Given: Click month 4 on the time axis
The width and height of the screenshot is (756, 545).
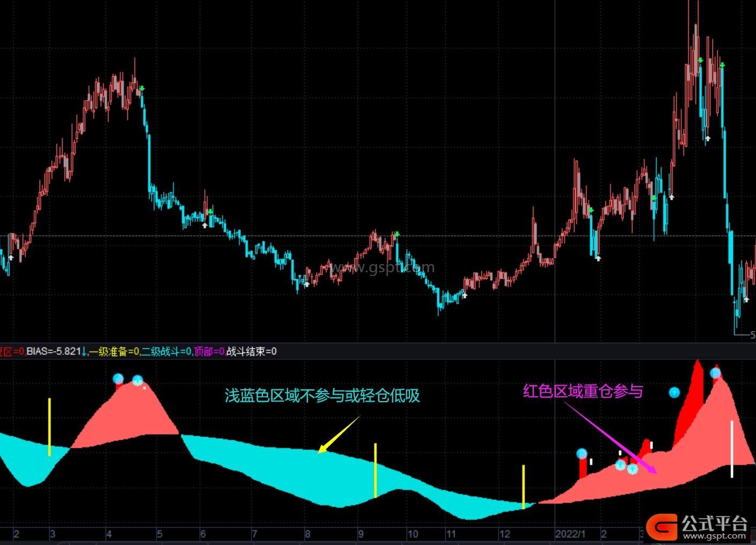Looking at the screenshot, I should click(x=109, y=534).
